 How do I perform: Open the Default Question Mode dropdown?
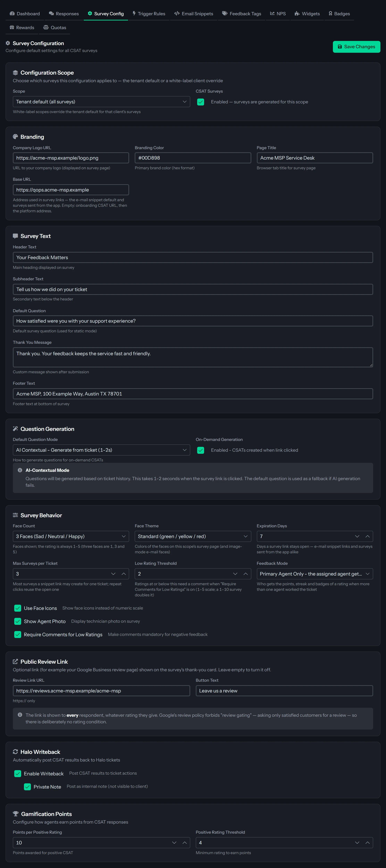tap(102, 450)
